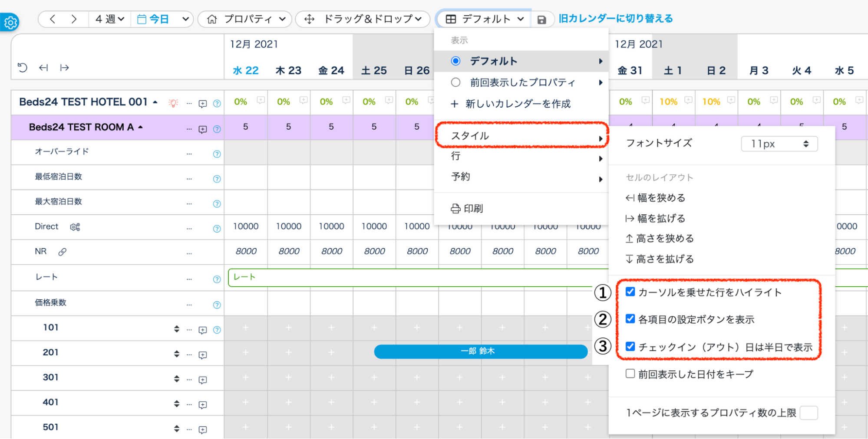Viewport: 868px width, 439px height.
Task: Click the gear icon next to Direct
Action: 75,227
